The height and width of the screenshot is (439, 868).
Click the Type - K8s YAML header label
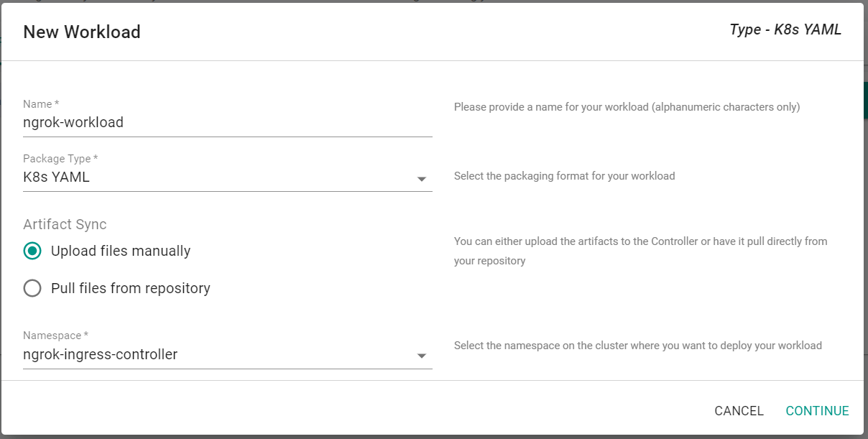pyautogui.click(x=785, y=29)
